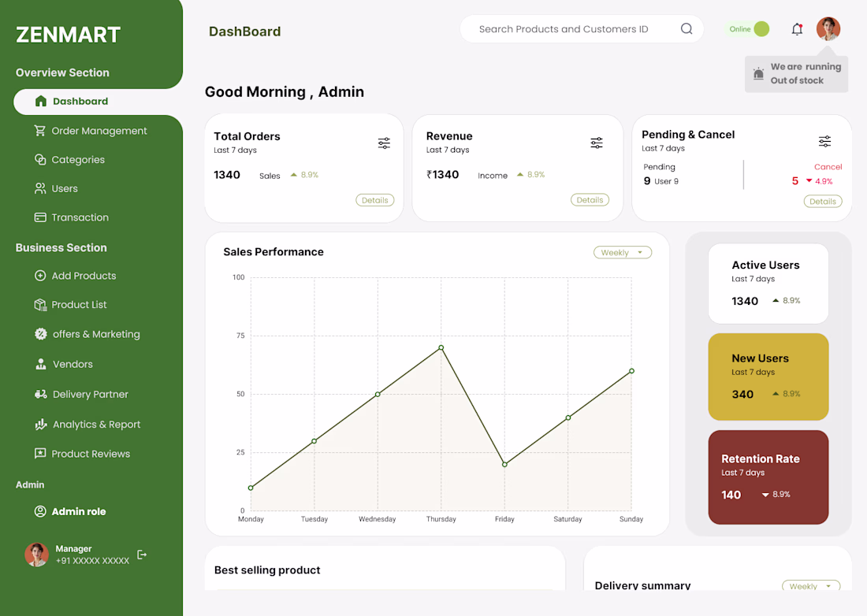Click the Manager avatar in sidebar
Screen dimensions: 867x616
(36, 555)
